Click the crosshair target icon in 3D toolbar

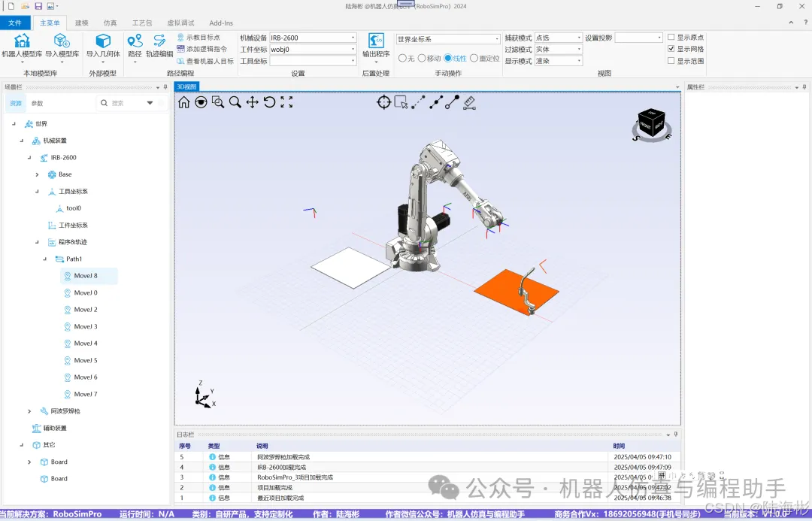(x=383, y=102)
